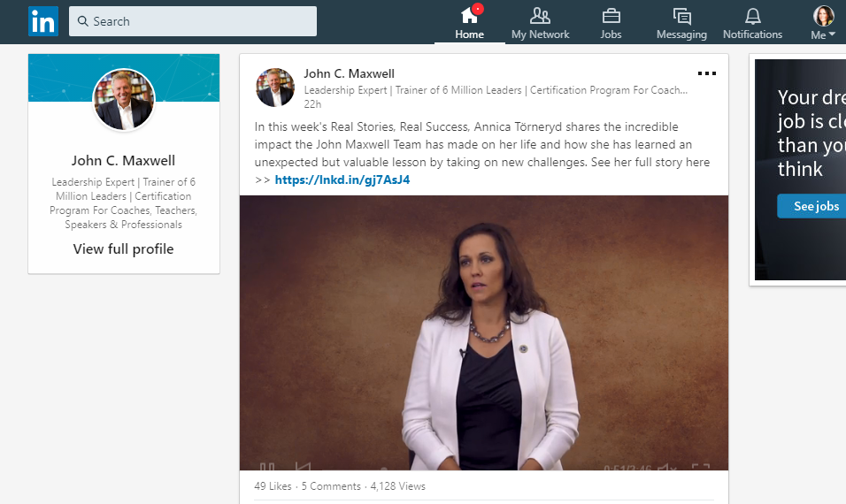Click John C. Maxwell's sidebar profile photo

tap(124, 100)
